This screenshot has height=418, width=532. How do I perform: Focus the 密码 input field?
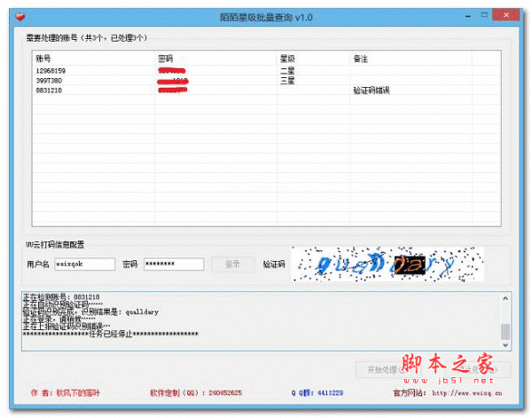(173, 264)
